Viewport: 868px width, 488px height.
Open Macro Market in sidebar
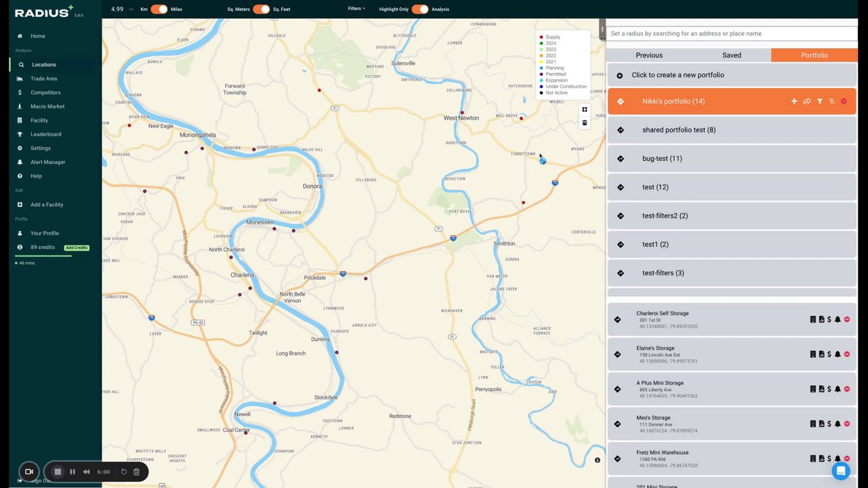tap(47, 106)
